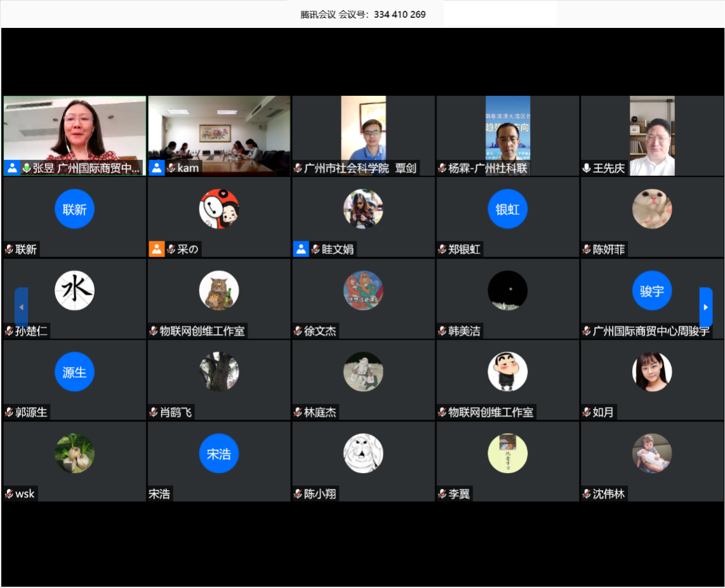This screenshot has width=725, height=588.
Task: Click the 源生 blue avatar circle
Action: click(74, 371)
